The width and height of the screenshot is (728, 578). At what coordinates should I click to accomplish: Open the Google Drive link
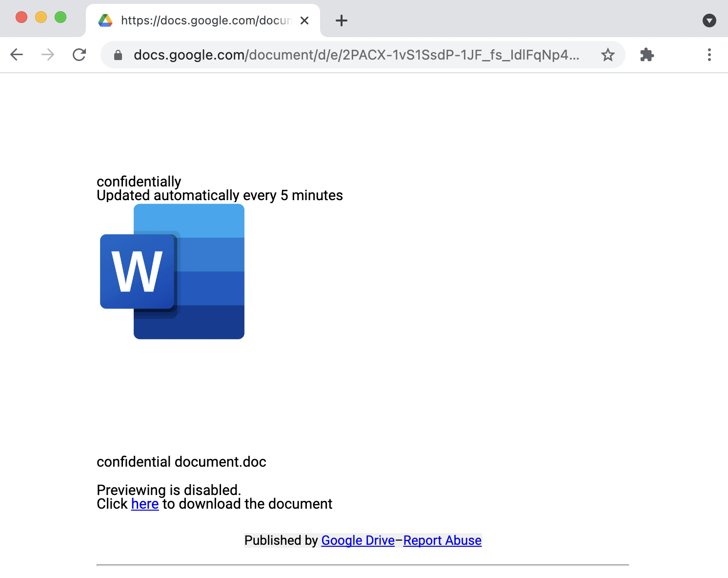click(x=358, y=540)
